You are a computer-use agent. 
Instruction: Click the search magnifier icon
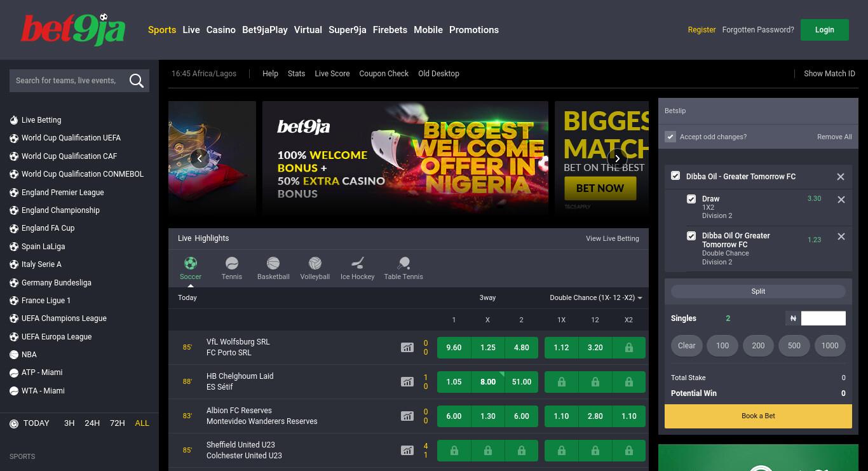[136, 81]
